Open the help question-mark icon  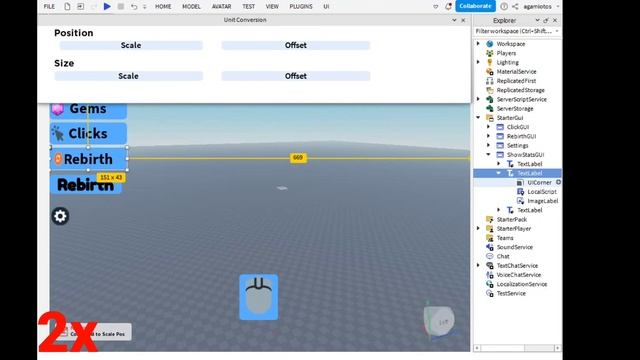[x=504, y=7]
